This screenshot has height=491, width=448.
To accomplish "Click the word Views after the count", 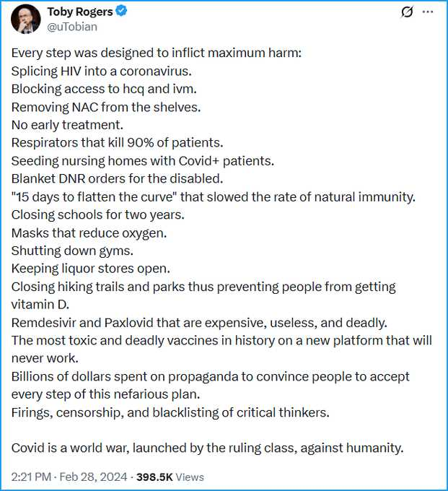I will point(190,477).
